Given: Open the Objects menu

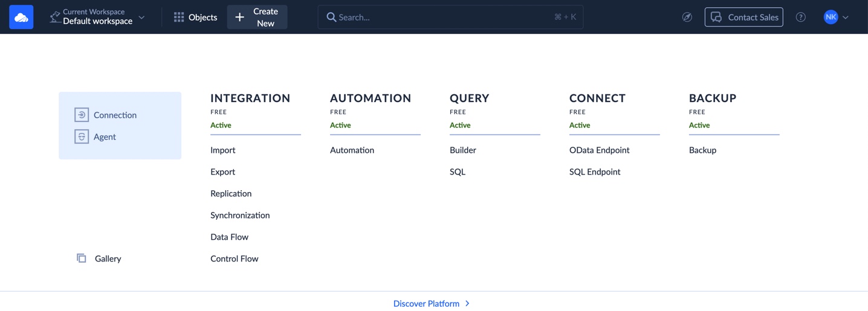Looking at the screenshot, I should 195,18.
